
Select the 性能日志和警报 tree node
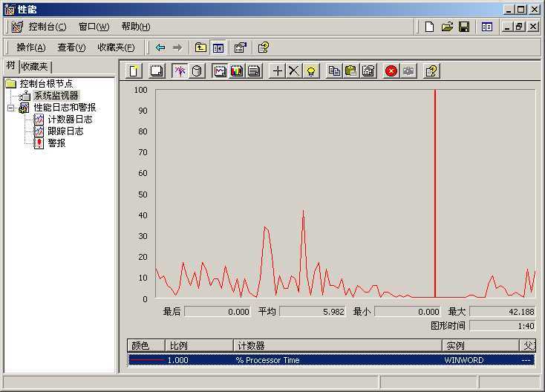[x=65, y=108]
